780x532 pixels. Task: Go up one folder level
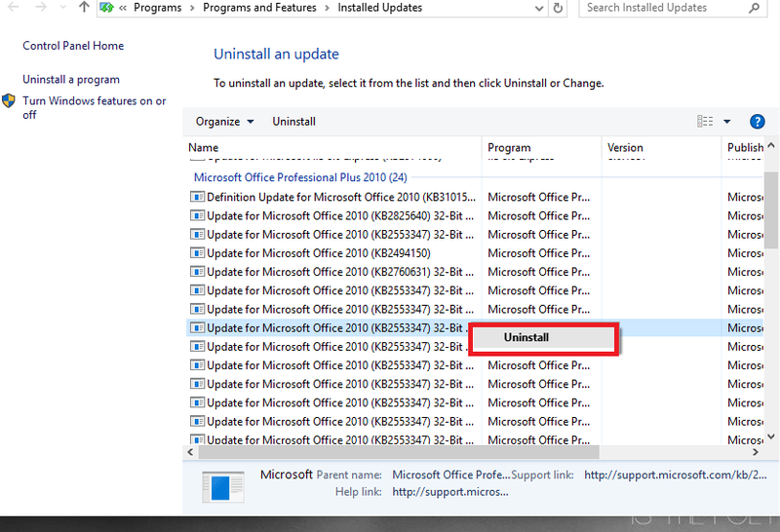[84, 7]
